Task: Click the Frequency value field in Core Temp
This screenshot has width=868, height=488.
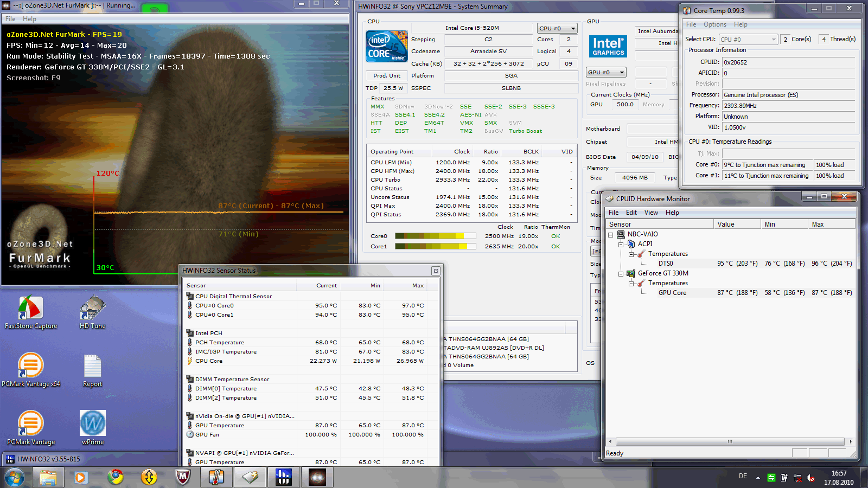Action: (x=788, y=106)
